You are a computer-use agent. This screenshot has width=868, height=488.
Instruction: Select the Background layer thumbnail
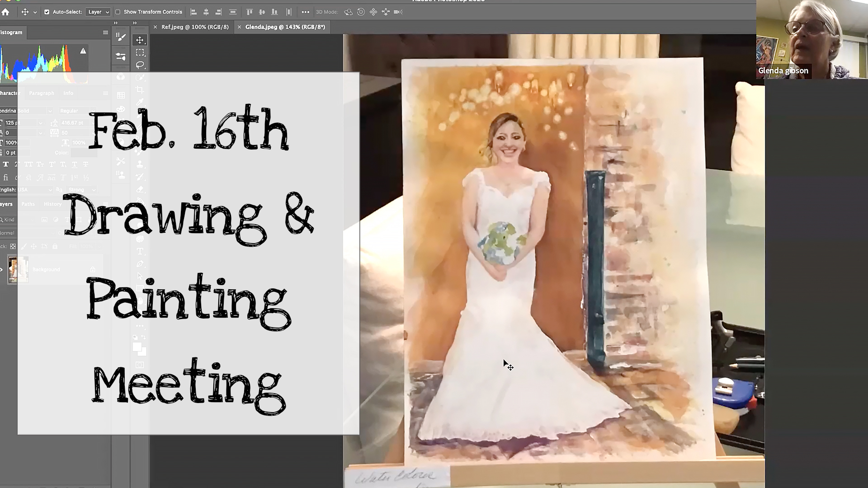[18, 270]
